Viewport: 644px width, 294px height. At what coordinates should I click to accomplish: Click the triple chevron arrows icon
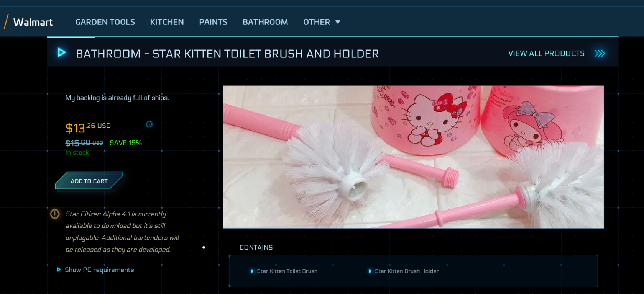(x=600, y=53)
